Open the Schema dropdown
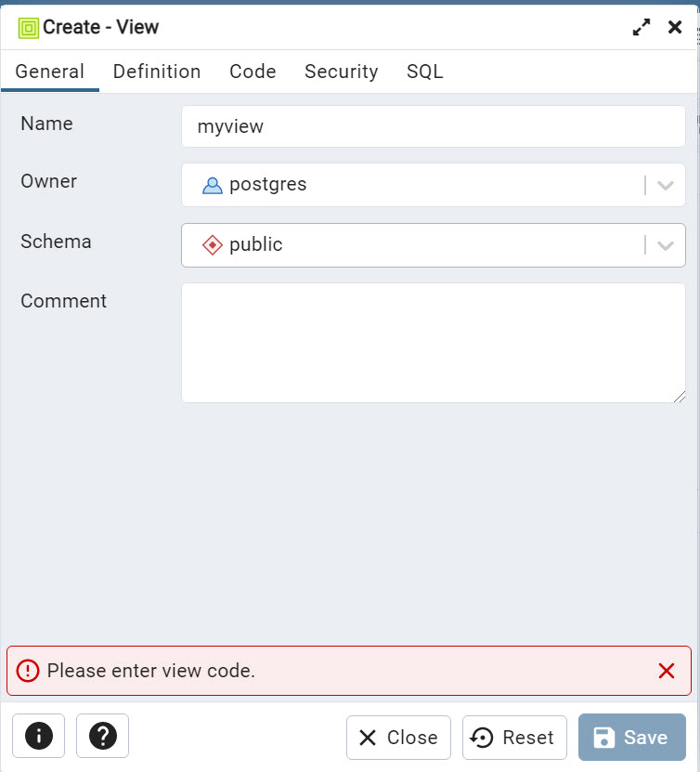700x772 pixels. coord(665,244)
